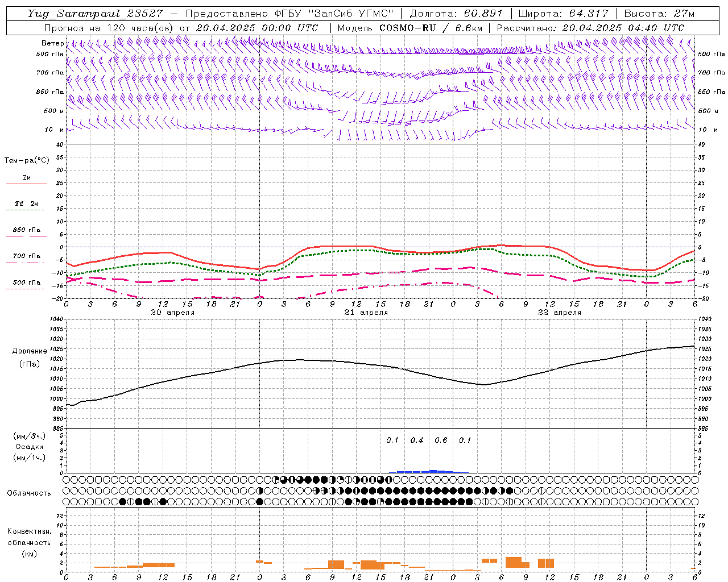
Task: Click the 22 апреля date label
Action: click(560, 313)
